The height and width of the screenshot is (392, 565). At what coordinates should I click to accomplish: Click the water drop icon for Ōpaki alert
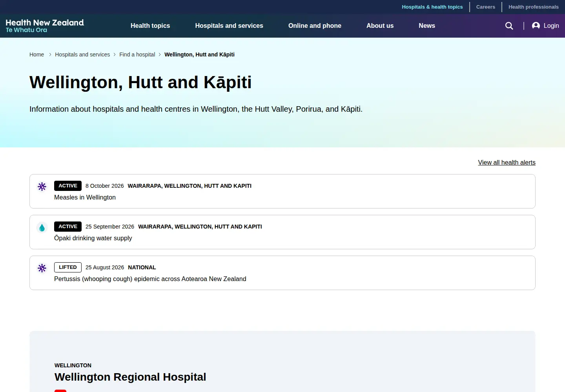pyautogui.click(x=42, y=227)
